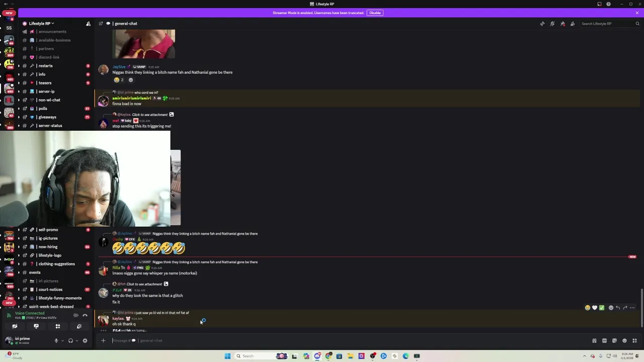This screenshot has width=644, height=362.
Task: Click the plus attachment button in message box
Action: (103, 340)
